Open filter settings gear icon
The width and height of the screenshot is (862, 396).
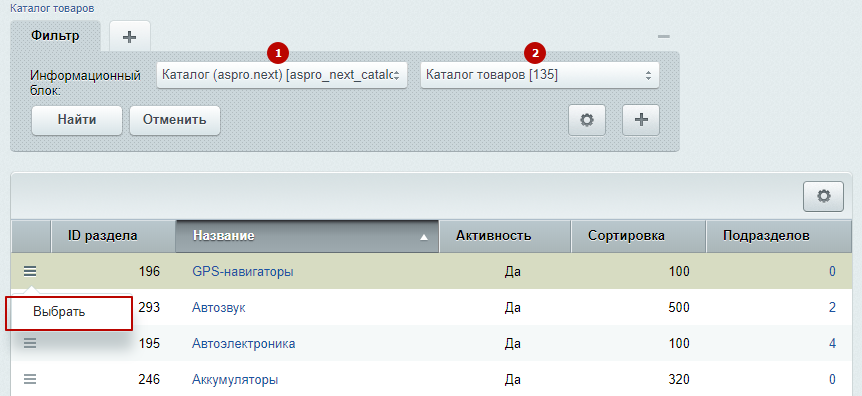pyautogui.click(x=587, y=120)
